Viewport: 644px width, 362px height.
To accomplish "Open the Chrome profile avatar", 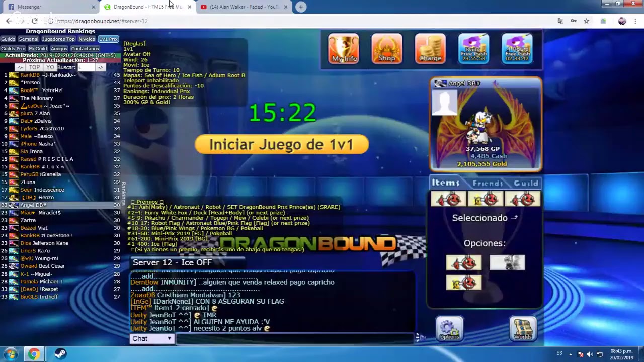I will pos(622,21).
